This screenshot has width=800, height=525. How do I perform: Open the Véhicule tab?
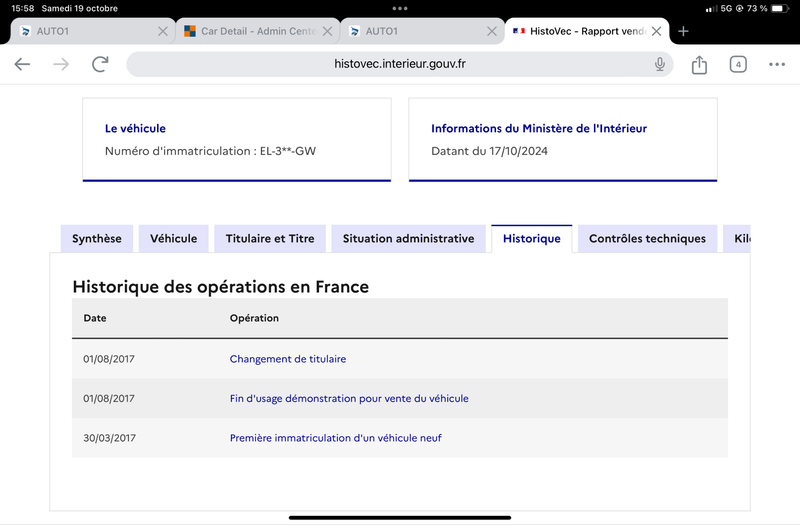(173, 239)
